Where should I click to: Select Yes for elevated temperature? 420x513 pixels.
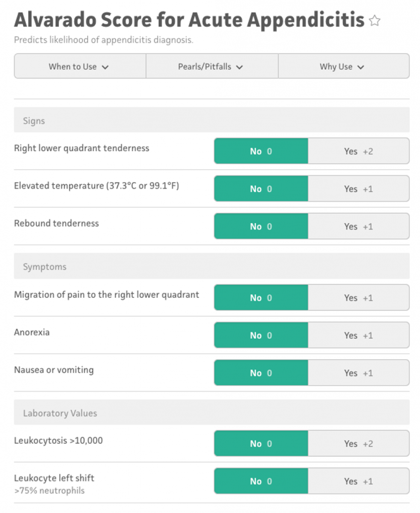pyautogui.click(x=358, y=188)
